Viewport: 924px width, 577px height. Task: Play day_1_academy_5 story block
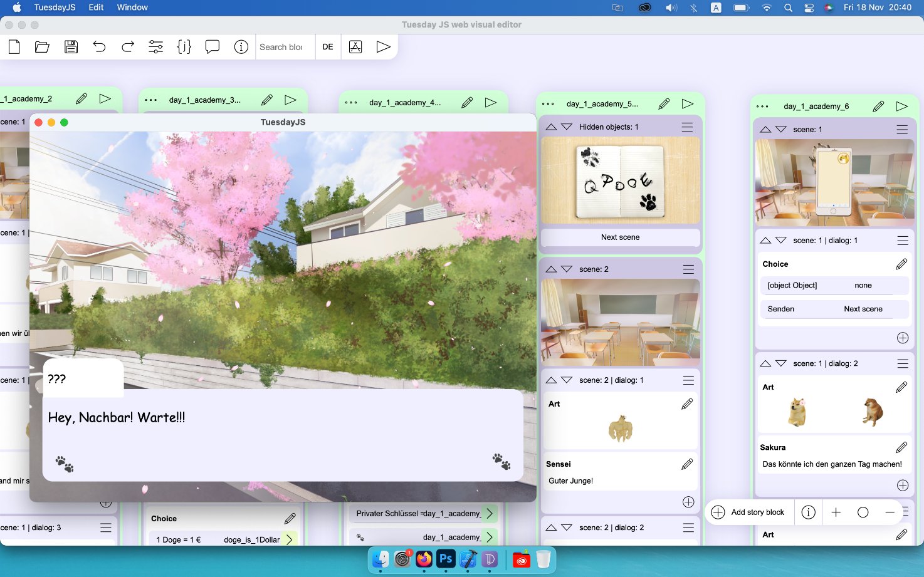point(688,103)
